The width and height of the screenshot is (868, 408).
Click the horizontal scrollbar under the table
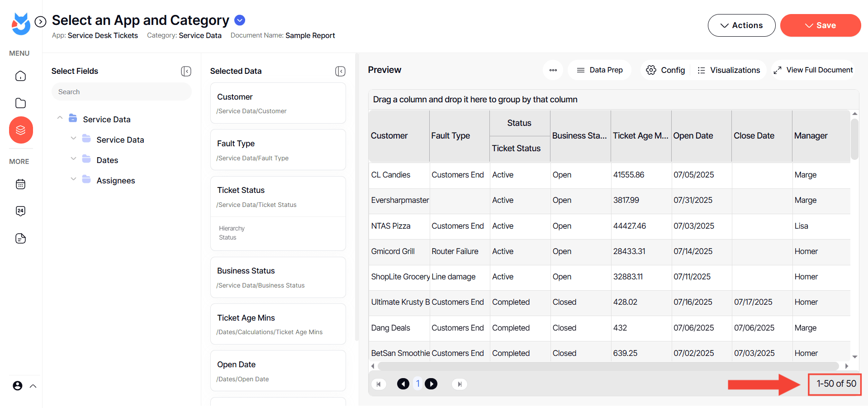(x=608, y=366)
